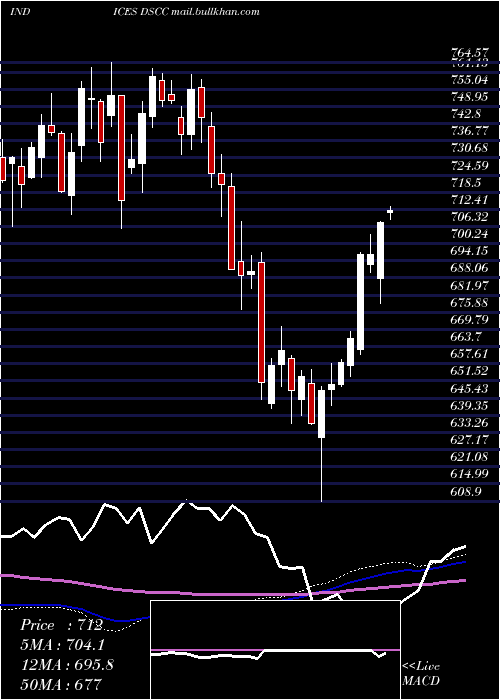Click the 5MA : 704.1 readout

coord(63,645)
